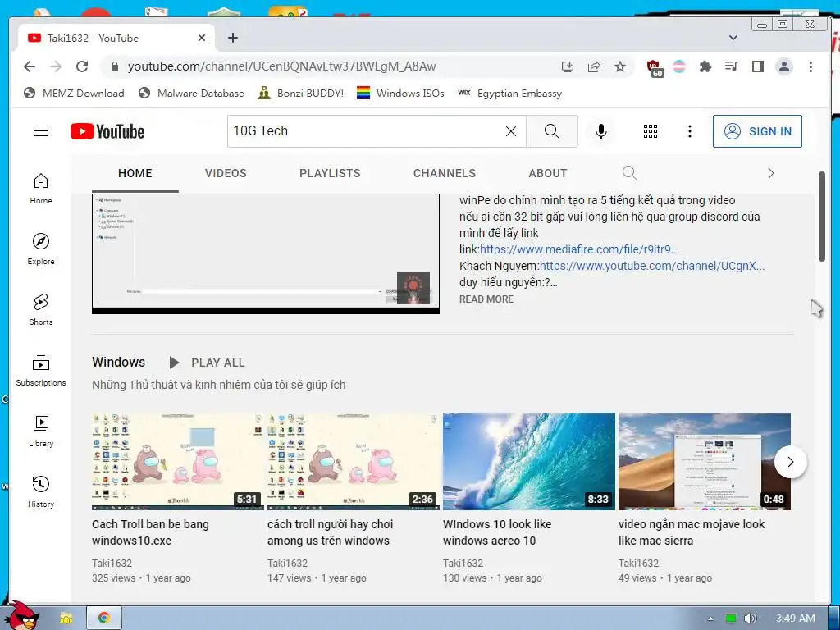Open the Bonzi BUDDY! bookmark
This screenshot has width=840, height=630.
(x=300, y=94)
